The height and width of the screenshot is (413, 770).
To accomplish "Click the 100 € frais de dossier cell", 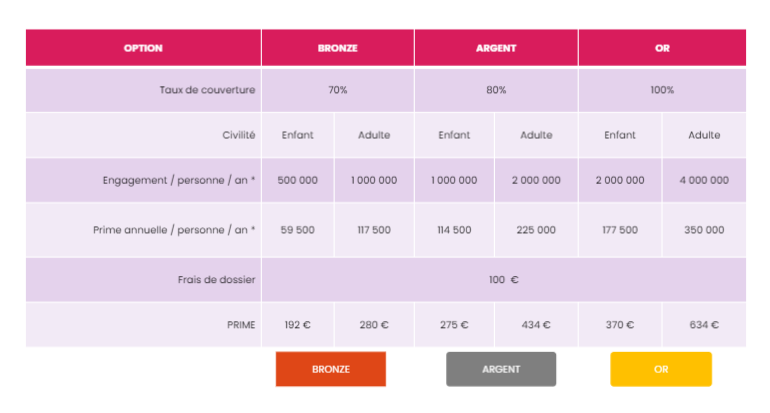I will pos(504,279).
